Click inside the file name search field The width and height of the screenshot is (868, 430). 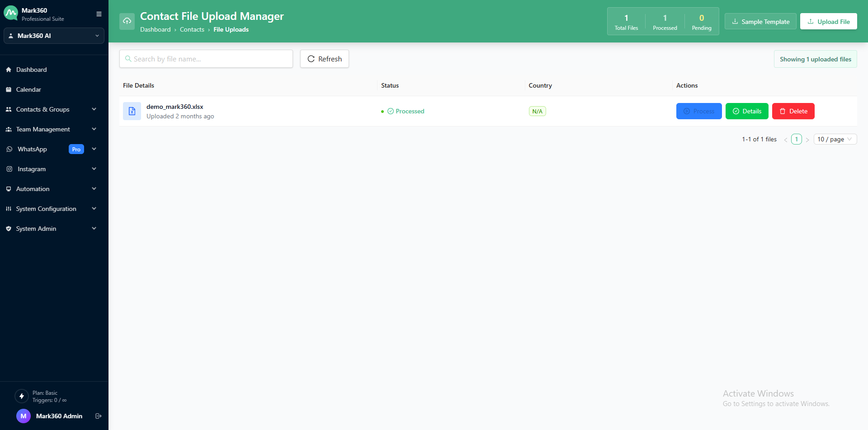(x=206, y=59)
